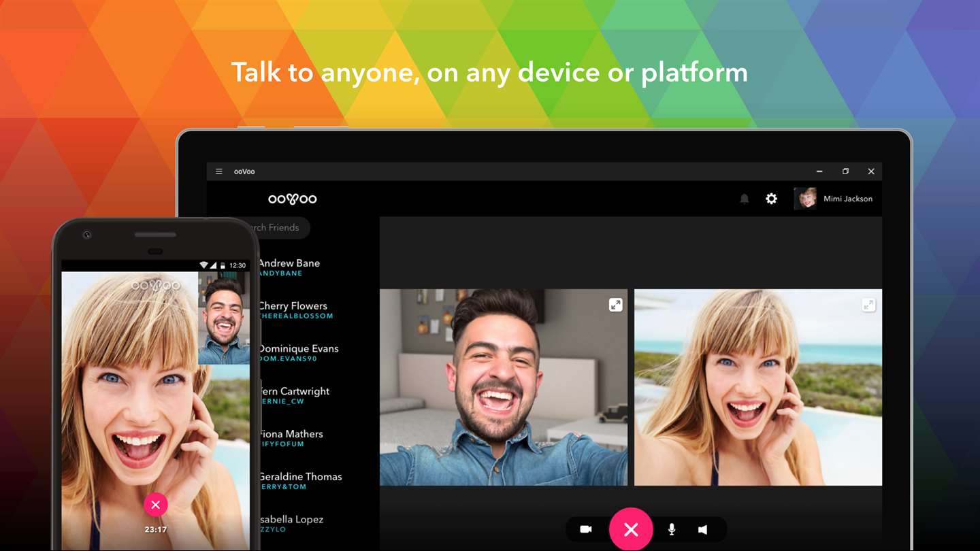Toggle the speaker audio
This screenshot has width=980, height=551.
[703, 529]
